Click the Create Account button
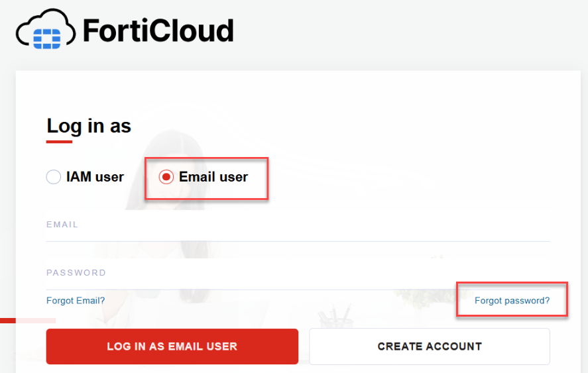The height and width of the screenshot is (373, 588). coord(430,346)
